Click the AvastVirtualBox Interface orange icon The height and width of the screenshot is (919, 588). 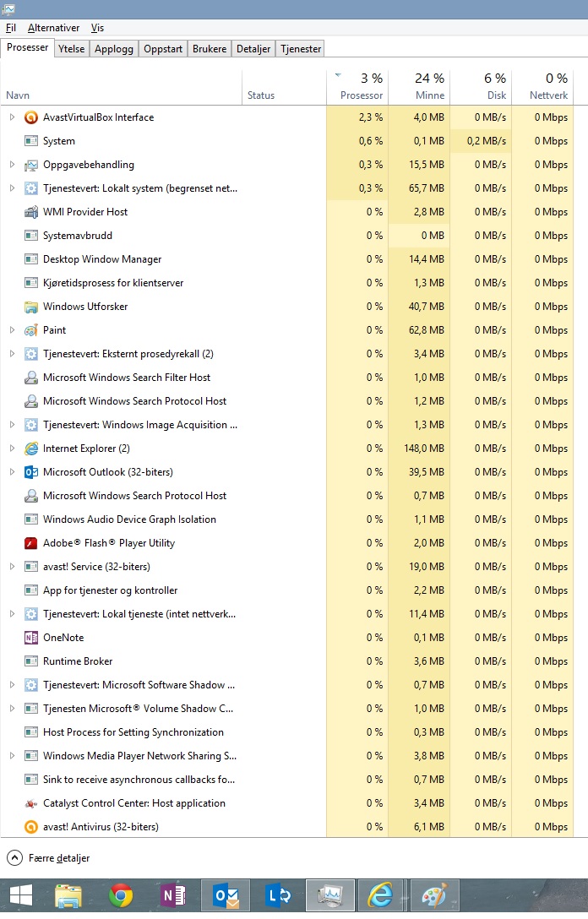tap(31, 117)
